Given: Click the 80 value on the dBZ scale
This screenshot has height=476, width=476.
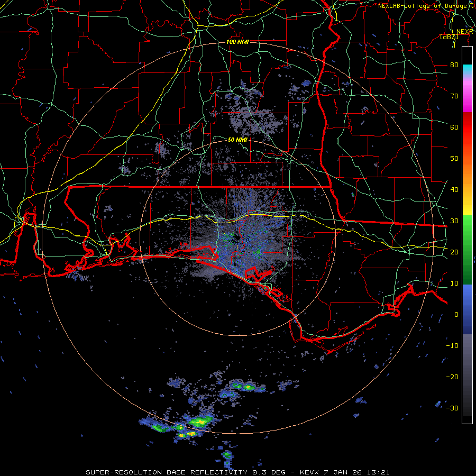Looking at the screenshot, I should point(454,65).
